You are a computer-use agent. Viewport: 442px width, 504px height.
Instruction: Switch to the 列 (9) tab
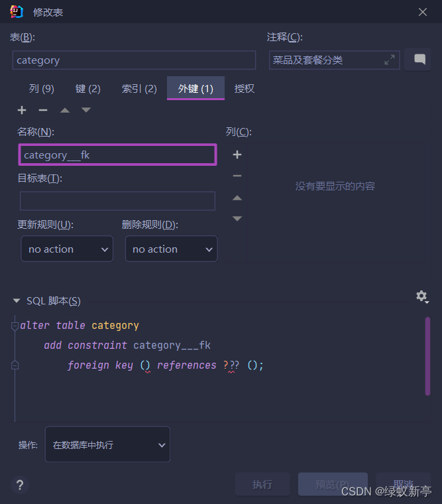click(42, 89)
